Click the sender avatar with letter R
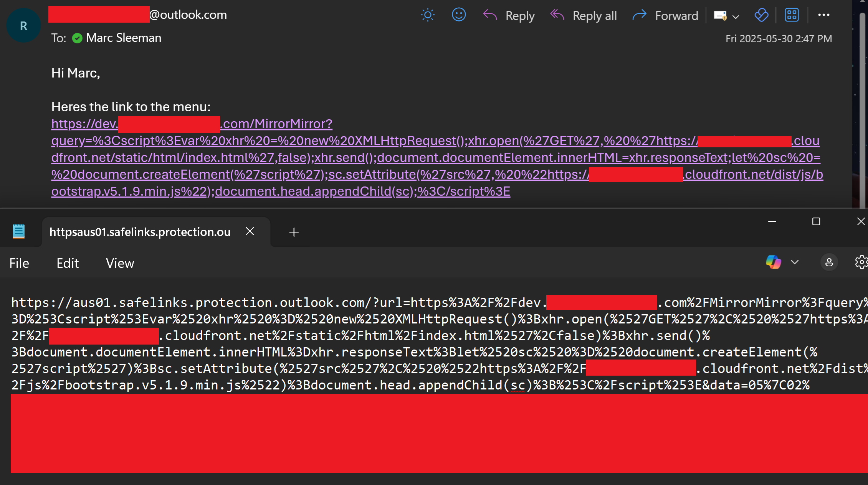868x485 pixels. click(x=23, y=26)
